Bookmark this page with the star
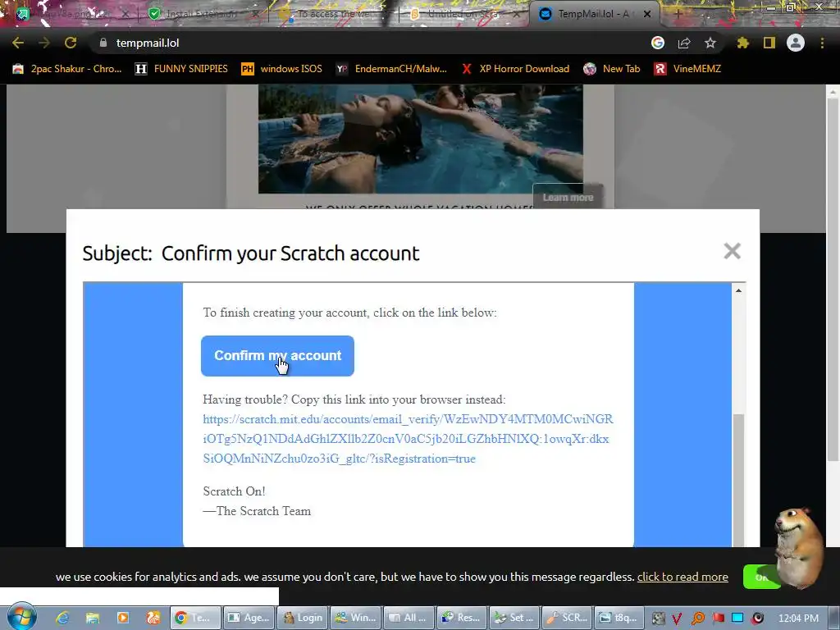 click(x=710, y=43)
